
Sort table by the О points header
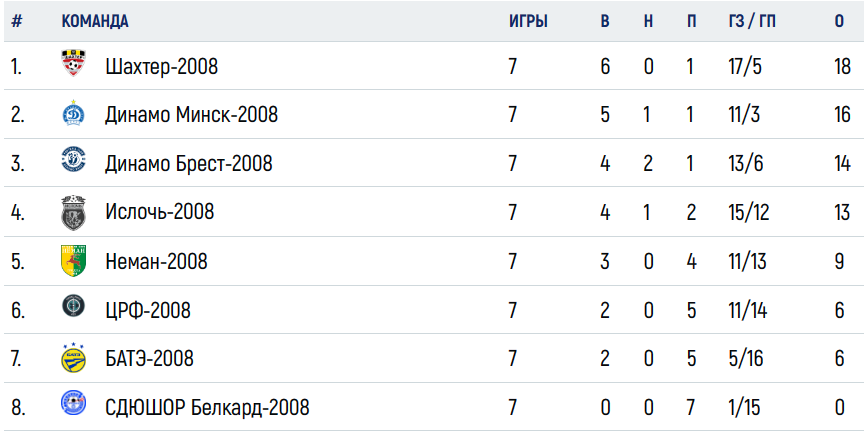click(839, 21)
